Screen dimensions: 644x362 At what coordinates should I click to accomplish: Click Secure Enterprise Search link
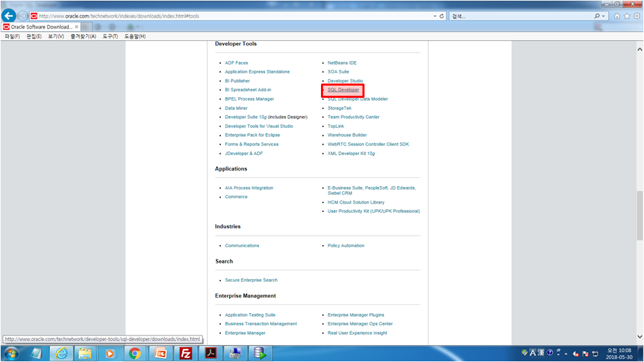251,280
